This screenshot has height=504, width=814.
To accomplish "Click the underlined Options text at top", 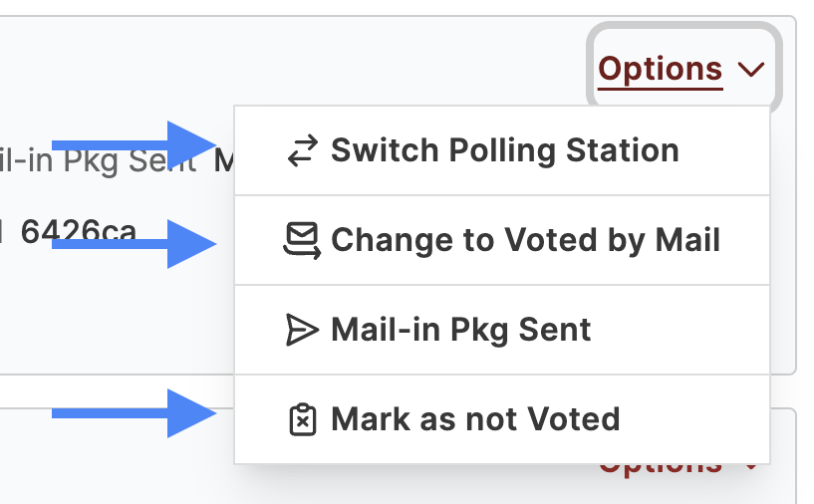I will [661, 69].
